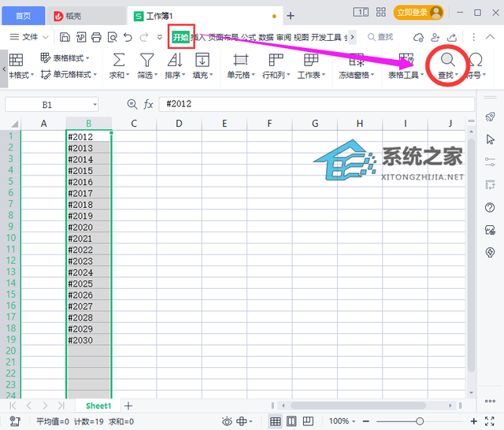Click the Symbol (符号) omega icon

click(x=476, y=60)
